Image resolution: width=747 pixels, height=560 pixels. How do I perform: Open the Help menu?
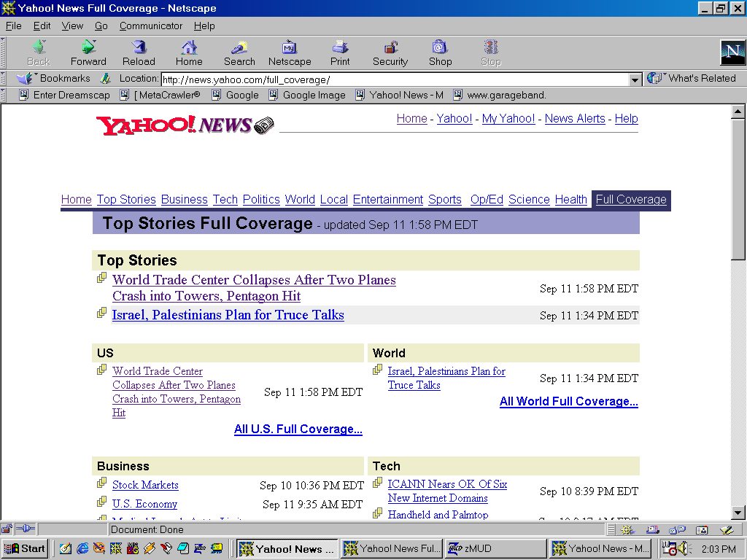pyautogui.click(x=204, y=26)
